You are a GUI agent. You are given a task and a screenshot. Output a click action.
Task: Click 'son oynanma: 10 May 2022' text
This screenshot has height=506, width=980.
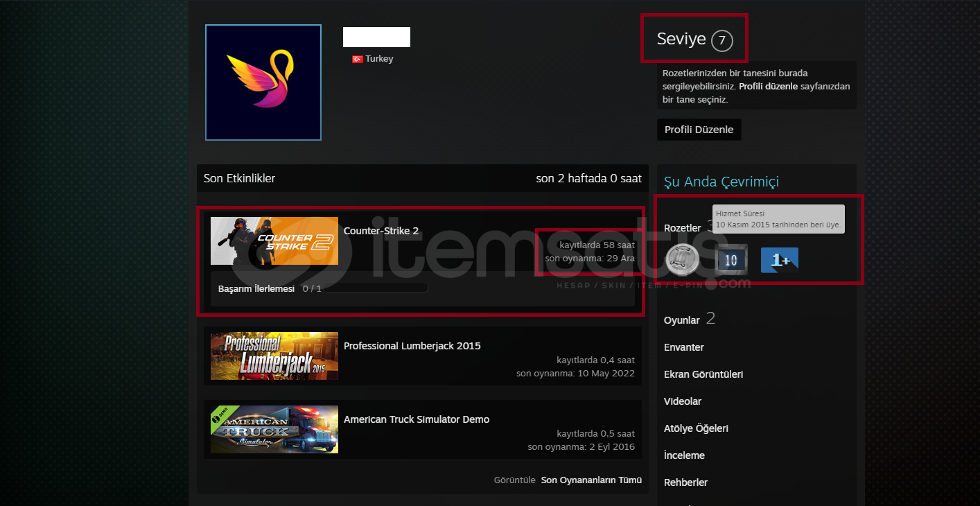pos(575,374)
